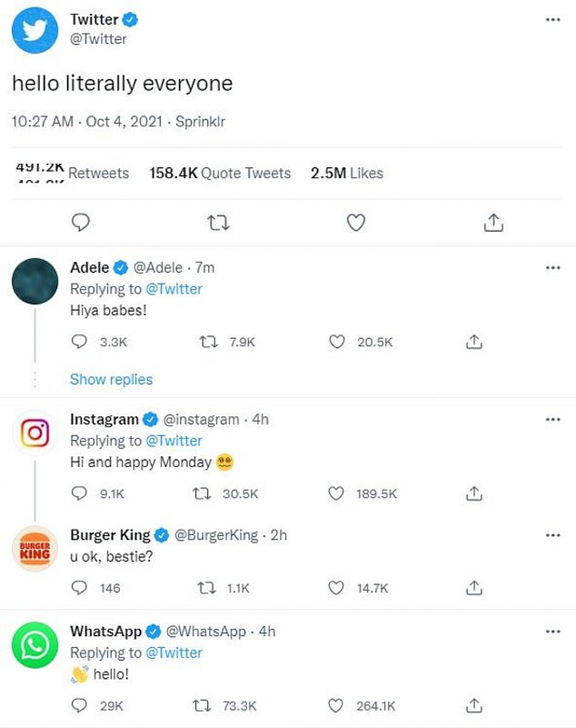Like Burger King's 'u ok, bestie?' tweet

click(338, 588)
